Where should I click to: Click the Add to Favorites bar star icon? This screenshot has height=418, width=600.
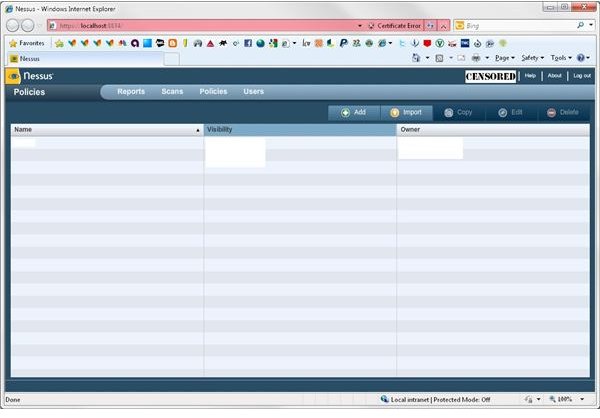(x=59, y=43)
